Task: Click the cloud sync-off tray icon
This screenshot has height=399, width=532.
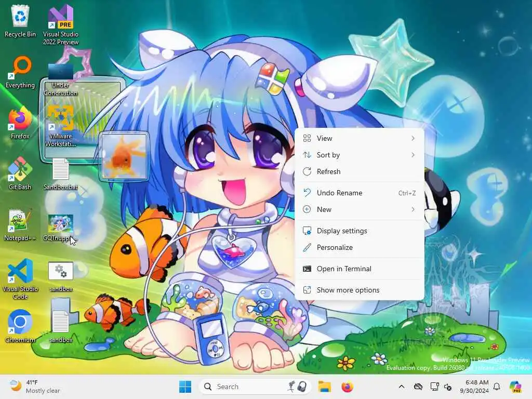Action: point(418,387)
